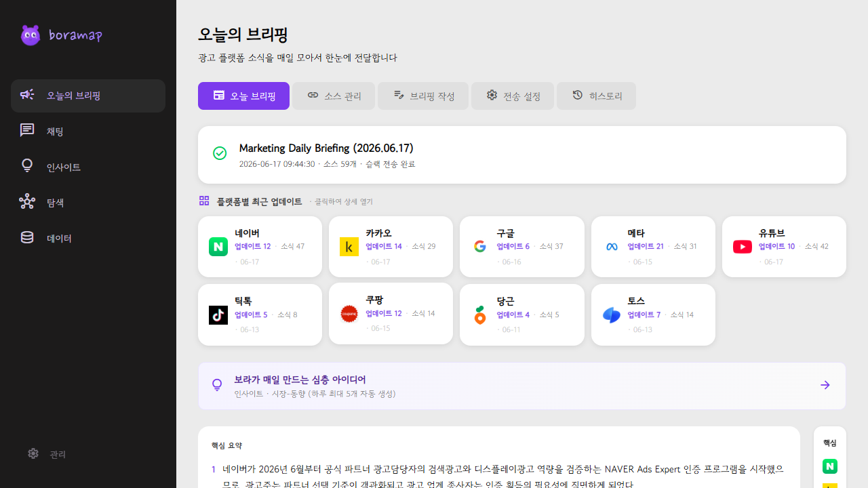Switch to the 오늘 브리핑 tab
Screen dimensions: 868x488
click(244, 96)
